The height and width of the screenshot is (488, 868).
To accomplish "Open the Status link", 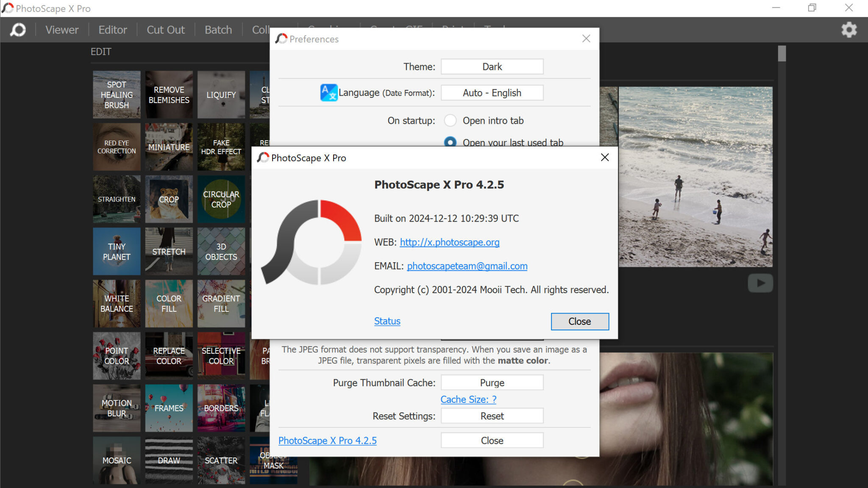I will tap(387, 321).
